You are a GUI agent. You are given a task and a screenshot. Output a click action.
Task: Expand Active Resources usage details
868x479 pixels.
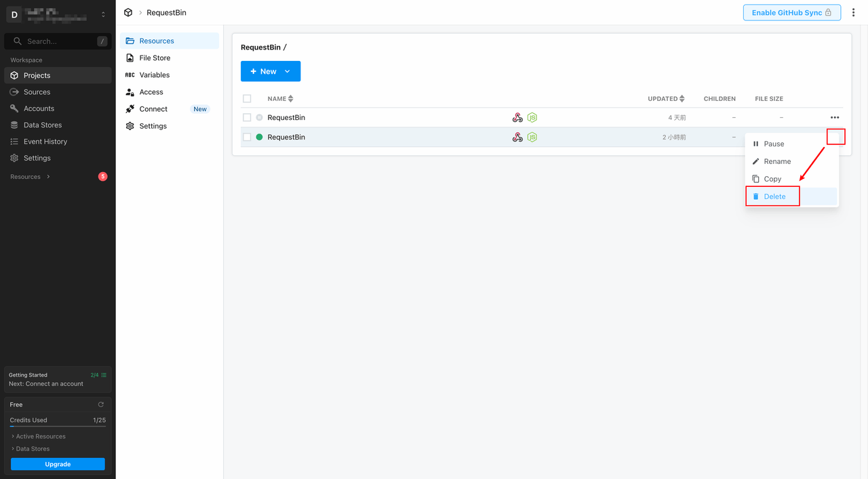pyautogui.click(x=39, y=436)
